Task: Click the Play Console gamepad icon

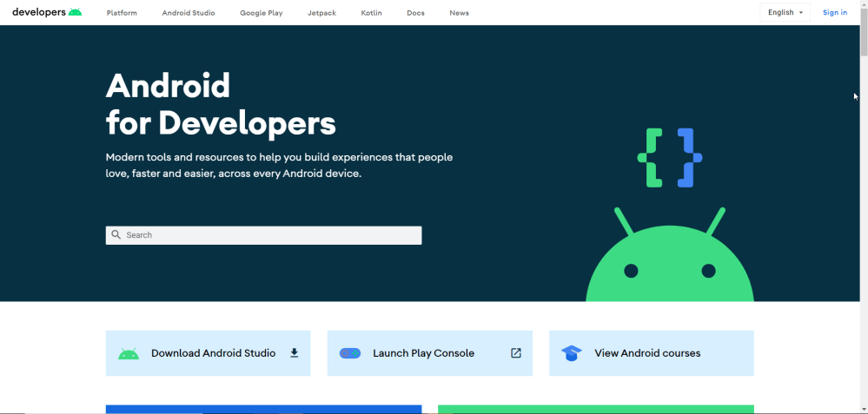Action: (x=350, y=353)
